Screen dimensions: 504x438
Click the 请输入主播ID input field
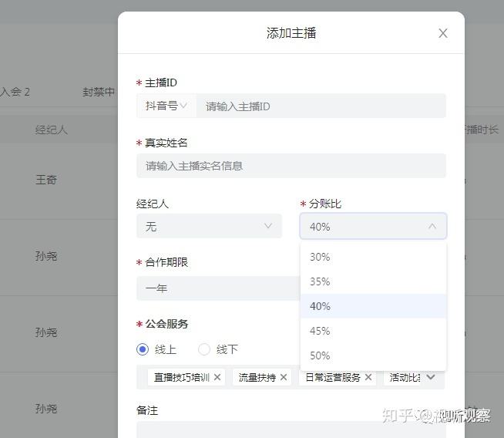[321, 106]
